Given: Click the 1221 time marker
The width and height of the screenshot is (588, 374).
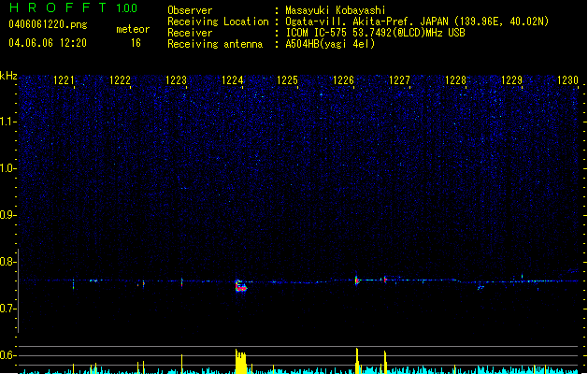Looking at the screenshot, I should pyautogui.click(x=64, y=80).
